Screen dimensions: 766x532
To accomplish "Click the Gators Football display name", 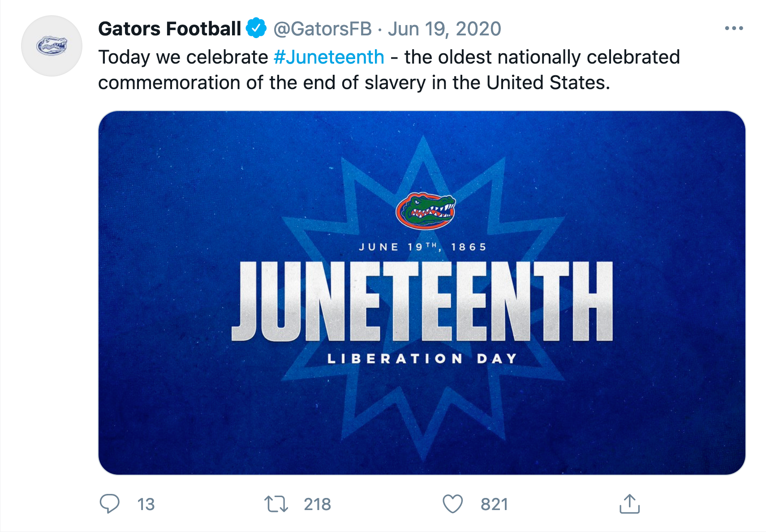I will (169, 29).
